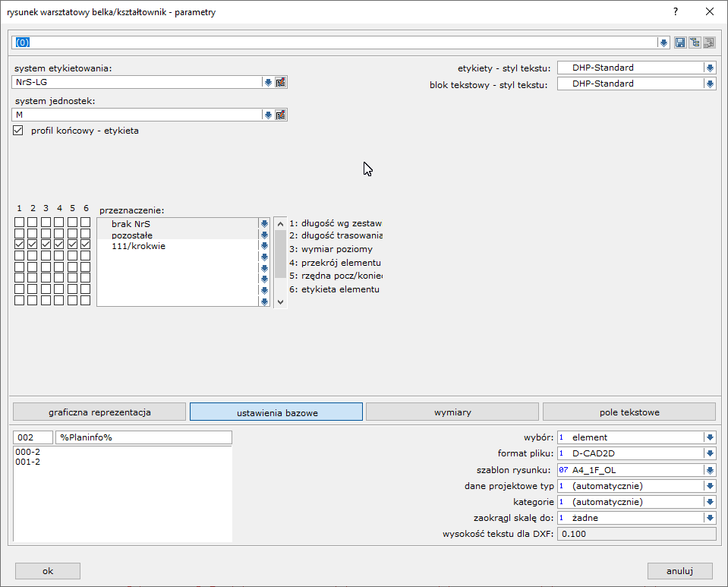Focus the %Planinfo% text field

click(x=144, y=437)
